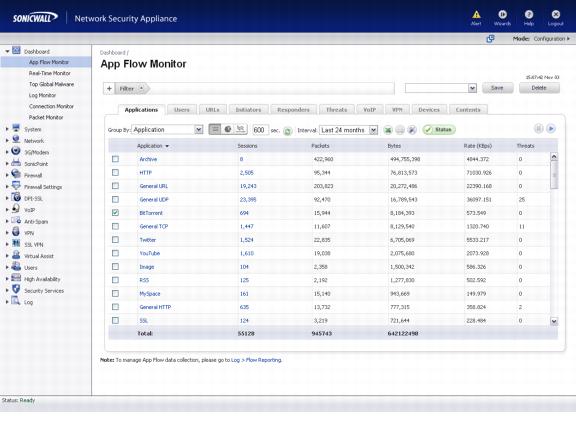576x426 pixels.
Task: Uncheck the BitTorrent row checkbox
Action: [115, 213]
